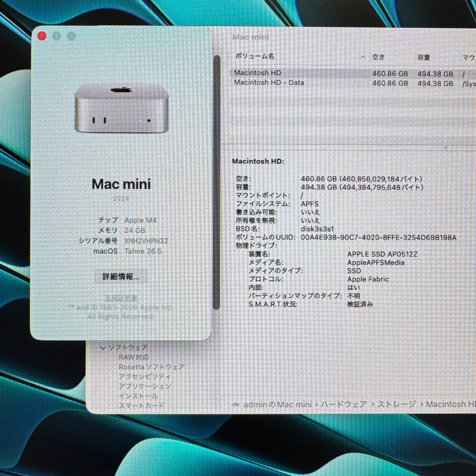Click the sidebar vertical scrollbar

[x=217, y=182]
